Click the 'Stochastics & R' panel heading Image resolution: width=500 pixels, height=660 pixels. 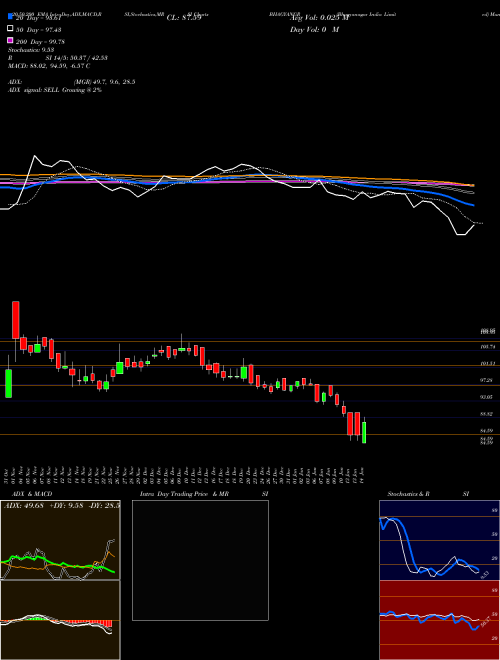pos(408,494)
